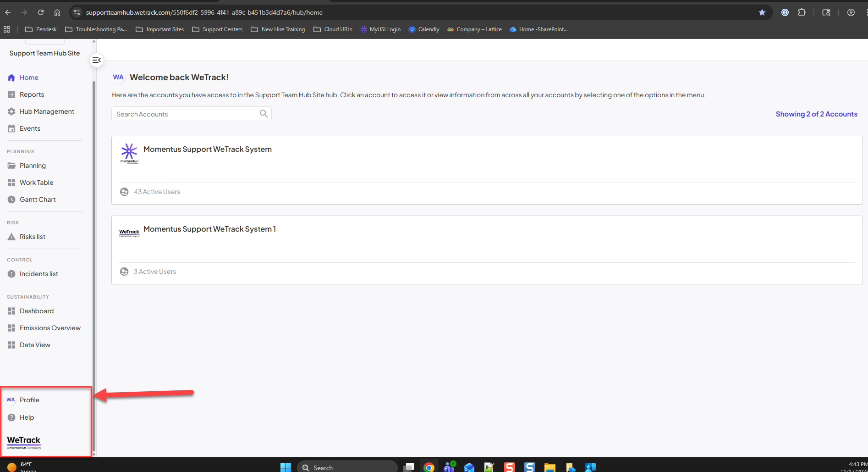Open the Help link

pos(27,417)
